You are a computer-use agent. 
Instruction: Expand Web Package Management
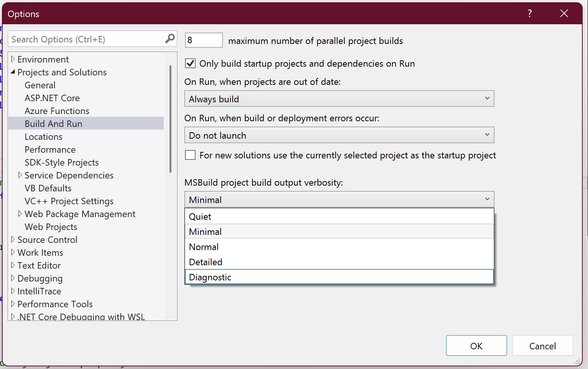point(20,214)
